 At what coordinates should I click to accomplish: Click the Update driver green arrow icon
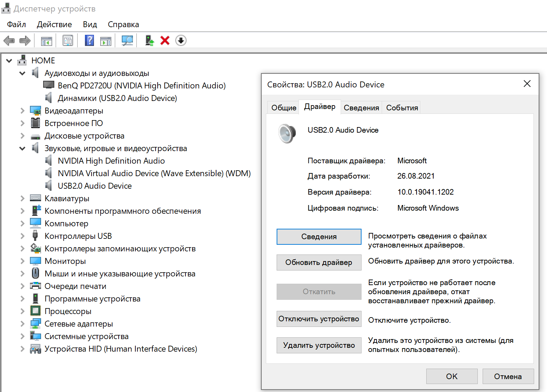[x=150, y=40]
